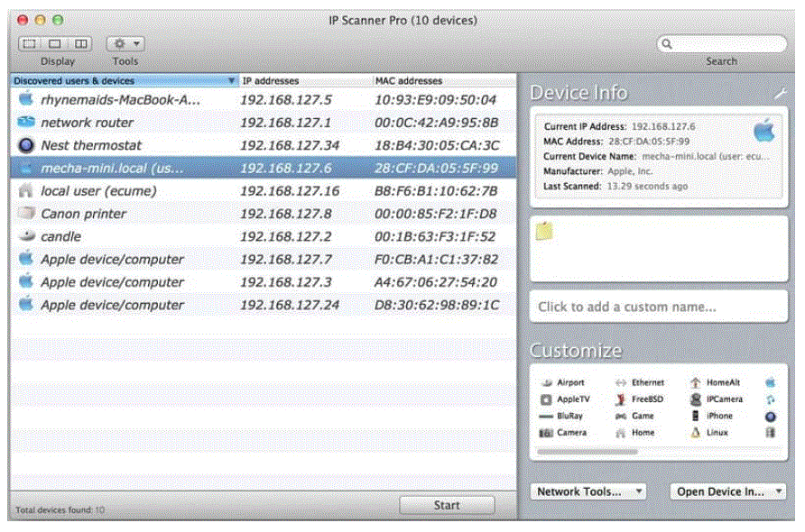Image resolution: width=805 pixels, height=532 pixels.
Task: Click the large Apple icon in Device Info
Action: click(x=763, y=130)
